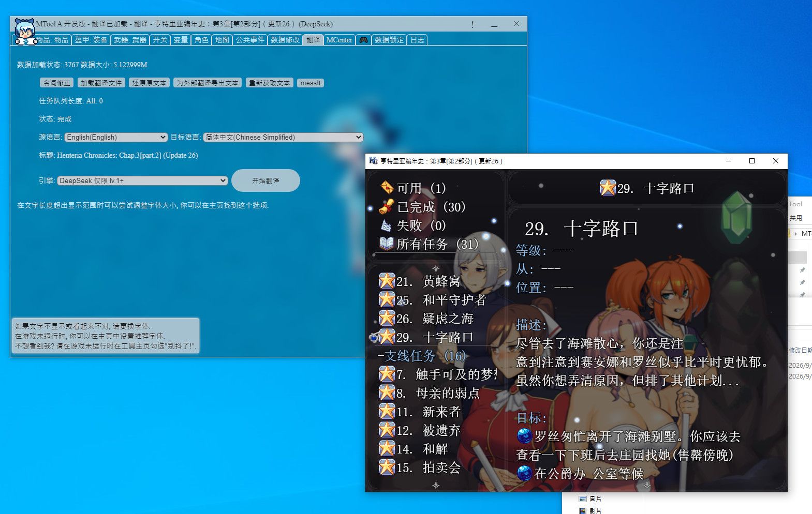
Task: Click the blue orb beside 在公爵办公室等候
Action: 524,473
